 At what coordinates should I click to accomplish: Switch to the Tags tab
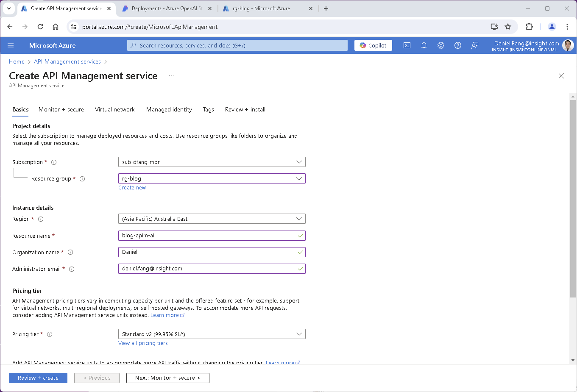pos(208,109)
